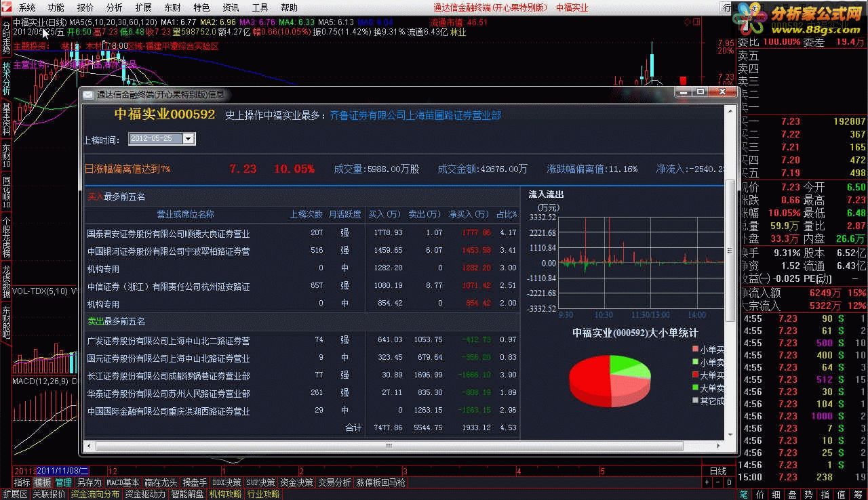This screenshot has width=868, height=500.
Task: Click the minus zoom button under 日线
Action: pos(718,482)
